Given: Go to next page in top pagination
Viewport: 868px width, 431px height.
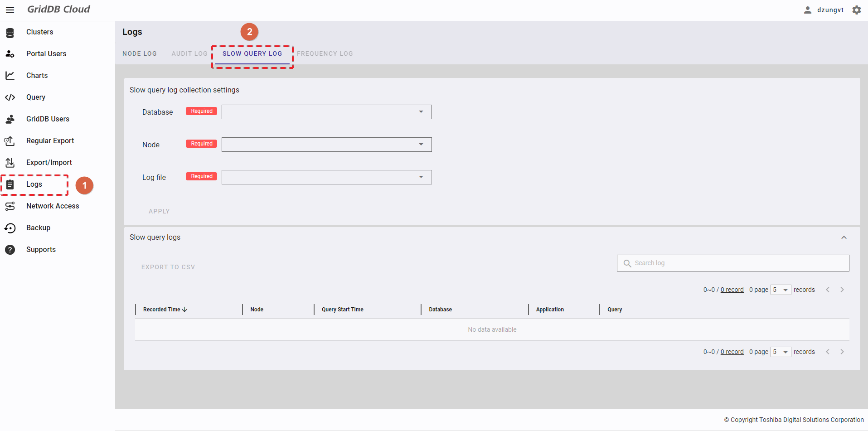Looking at the screenshot, I should (x=842, y=290).
